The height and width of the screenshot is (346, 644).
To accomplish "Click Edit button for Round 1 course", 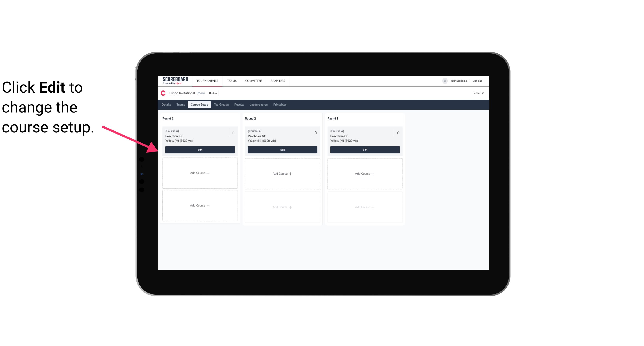I will click(x=200, y=149).
